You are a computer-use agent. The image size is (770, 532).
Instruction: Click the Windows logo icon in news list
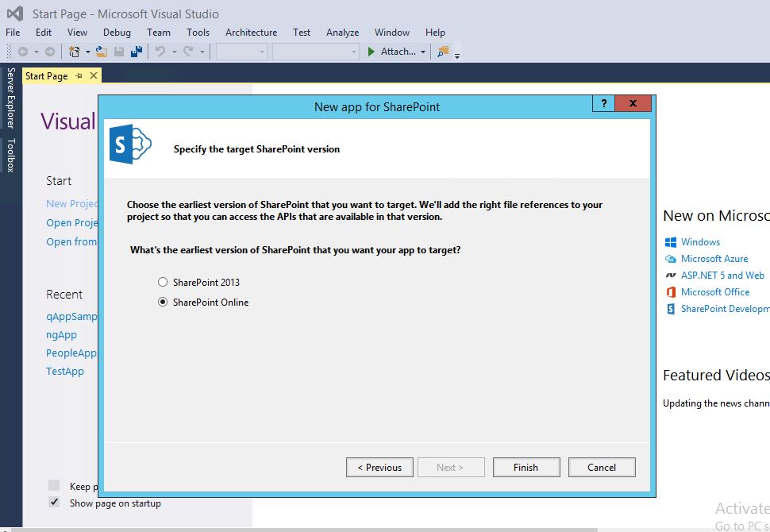[670, 242]
